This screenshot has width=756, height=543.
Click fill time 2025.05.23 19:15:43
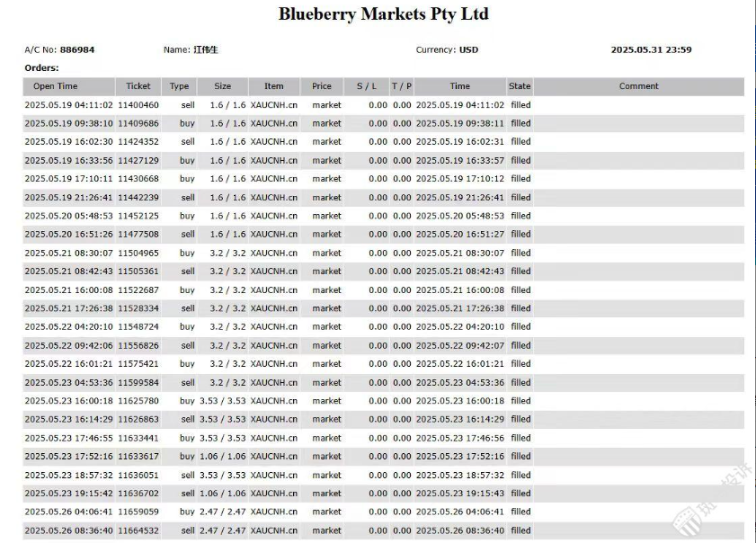pos(460,494)
